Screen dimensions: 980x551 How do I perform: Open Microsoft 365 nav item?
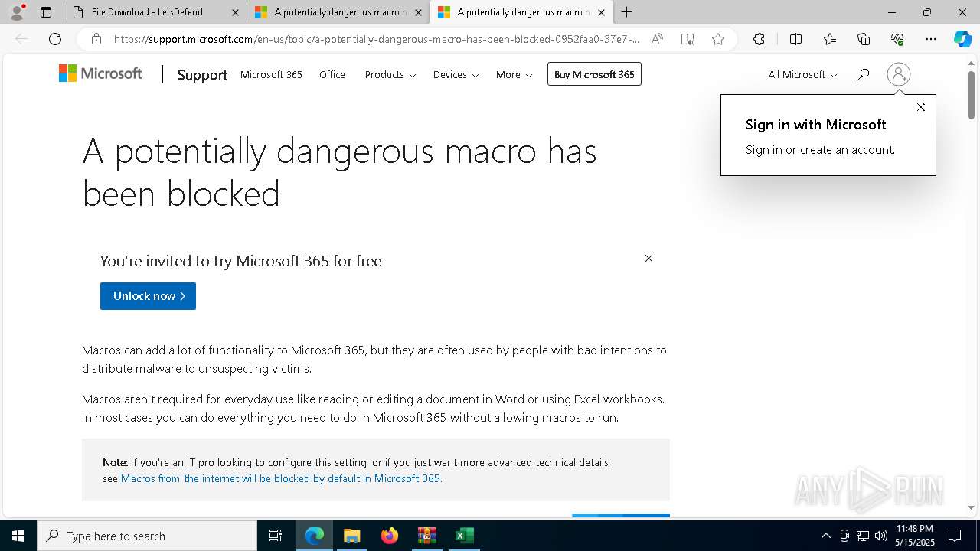pyautogui.click(x=271, y=74)
